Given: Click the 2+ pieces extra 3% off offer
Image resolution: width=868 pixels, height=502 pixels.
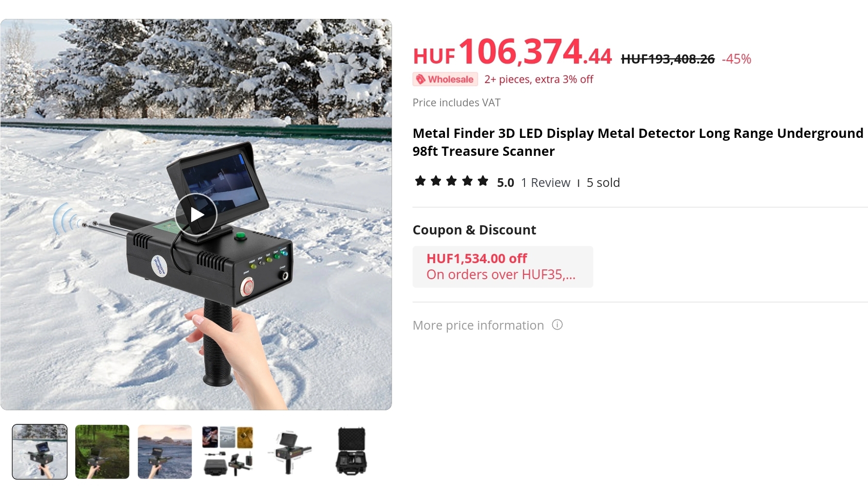Looking at the screenshot, I should (539, 79).
